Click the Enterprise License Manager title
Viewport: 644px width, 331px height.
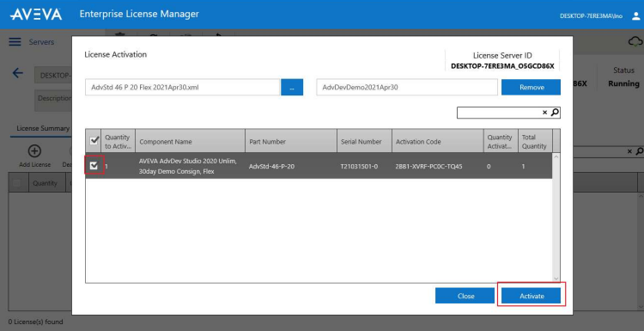139,14
